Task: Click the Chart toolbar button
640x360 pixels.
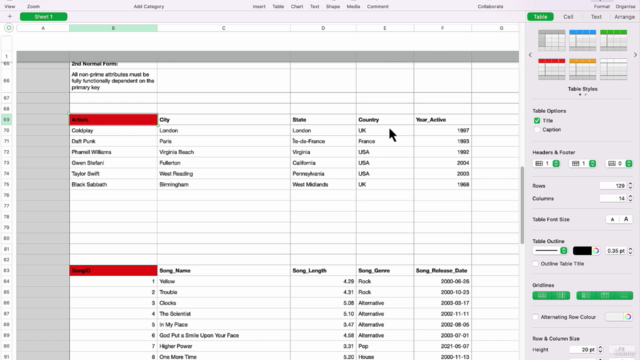Action: pos(297,6)
